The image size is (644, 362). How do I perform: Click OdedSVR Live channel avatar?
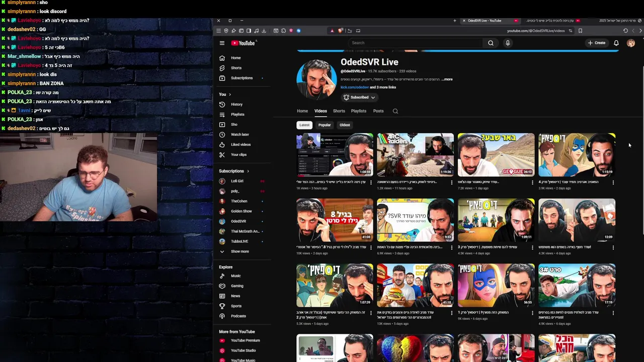coord(316,79)
